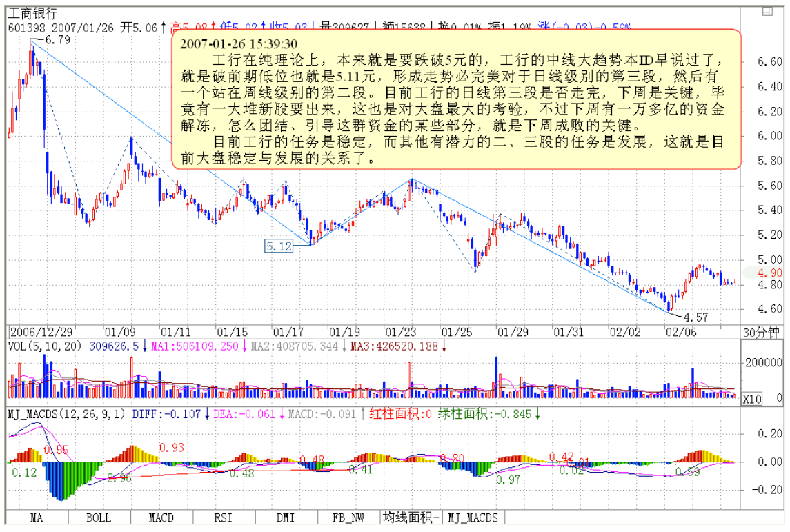Click the 01/17 date label
The height and width of the screenshot is (532, 790).
[288, 332]
